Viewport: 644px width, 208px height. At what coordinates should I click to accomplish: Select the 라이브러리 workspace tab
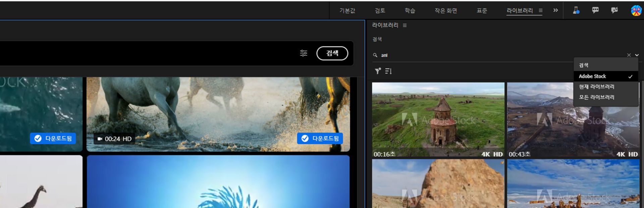pyautogui.click(x=520, y=11)
